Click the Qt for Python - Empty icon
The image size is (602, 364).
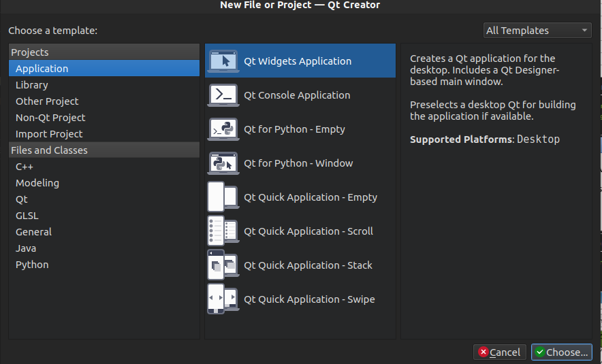pos(223,129)
